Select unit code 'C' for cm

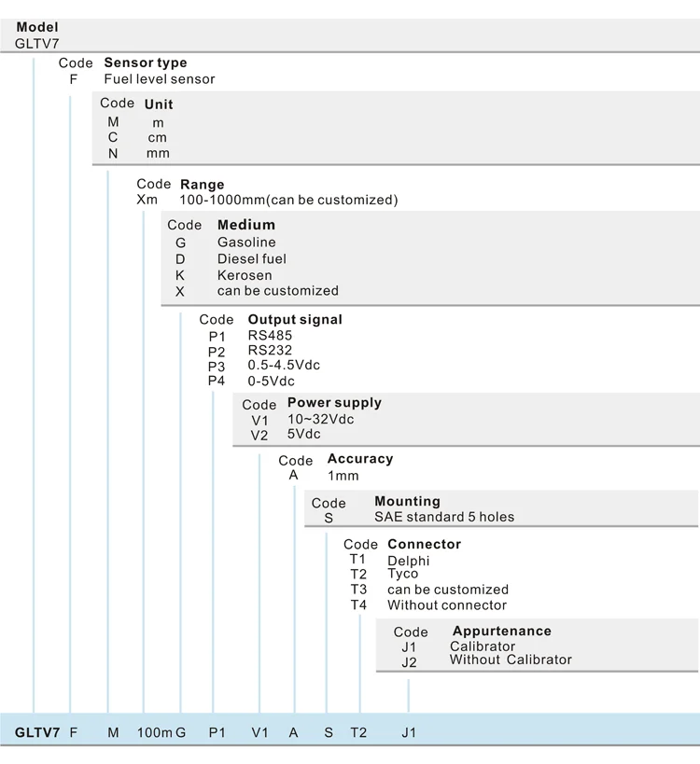point(113,137)
